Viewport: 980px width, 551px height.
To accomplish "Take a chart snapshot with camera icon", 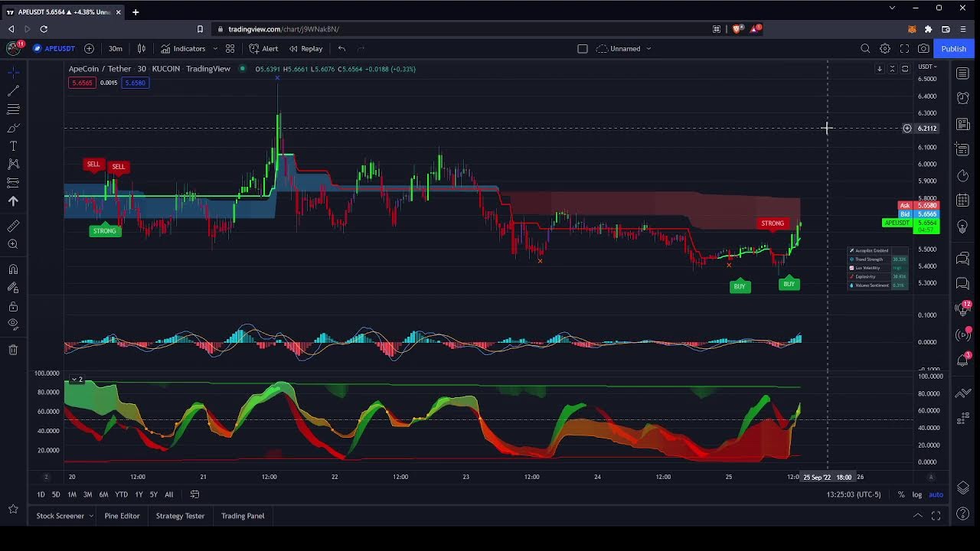I will [923, 48].
